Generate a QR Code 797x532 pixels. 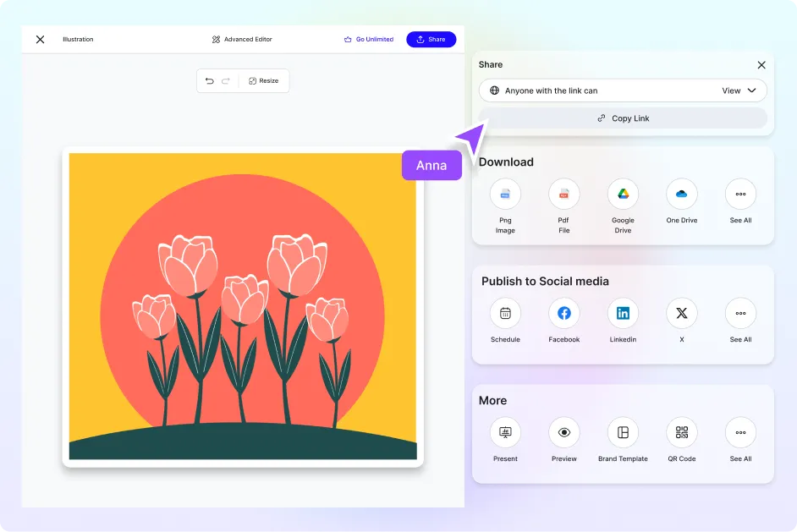[x=681, y=433]
